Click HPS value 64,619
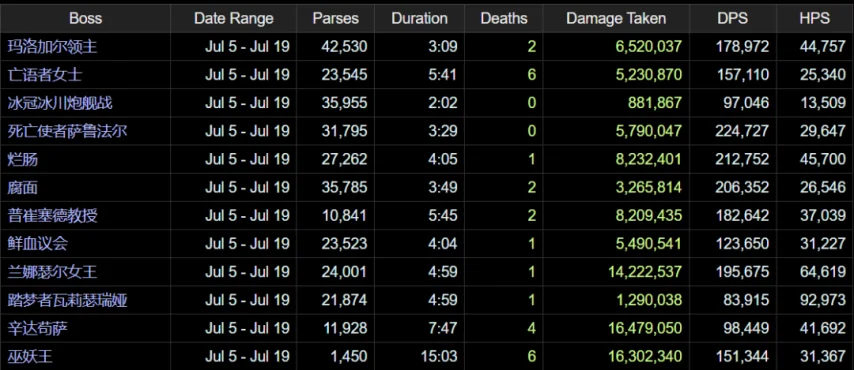 (823, 272)
